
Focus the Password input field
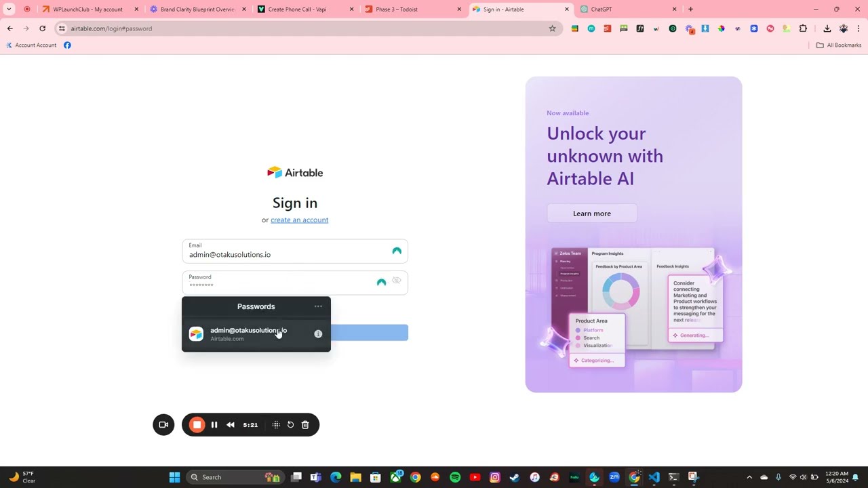tap(295, 283)
